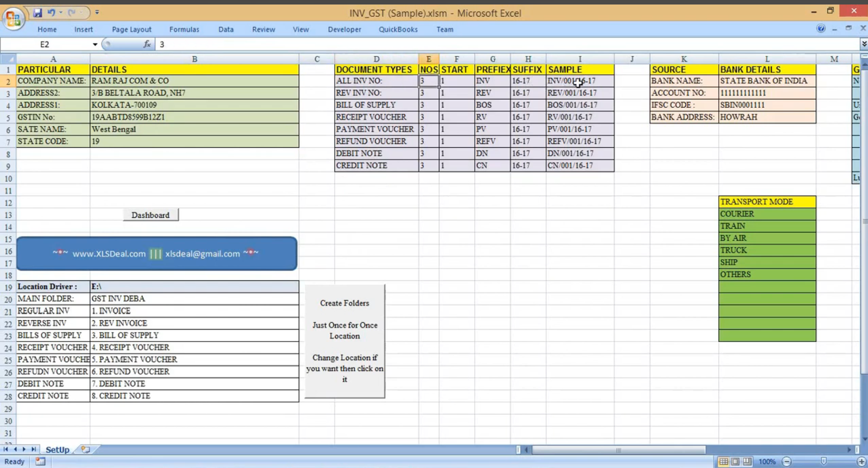Viewport: 868px width, 468px height.
Task: Select the COURIER transport mode cell
Action: (x=767, y=214)
